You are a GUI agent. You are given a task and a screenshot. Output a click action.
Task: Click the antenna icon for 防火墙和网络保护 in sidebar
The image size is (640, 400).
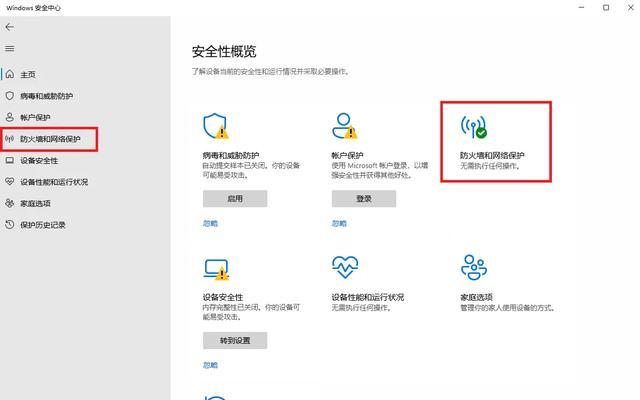[10, 139]
